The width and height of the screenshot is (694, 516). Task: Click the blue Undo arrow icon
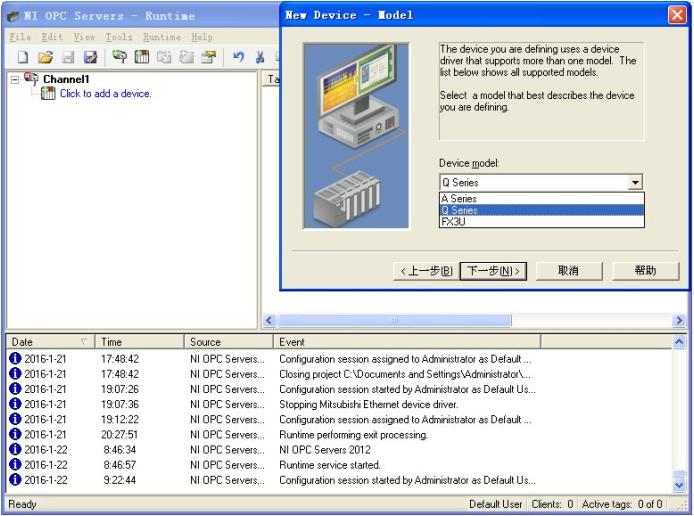pyautogui.click(x=238, y=57)
